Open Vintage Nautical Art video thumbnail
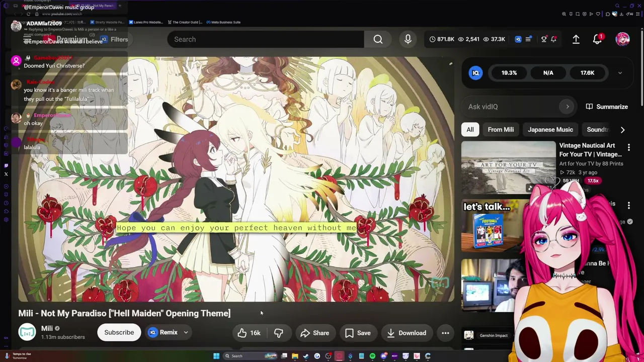 [509, 167]
